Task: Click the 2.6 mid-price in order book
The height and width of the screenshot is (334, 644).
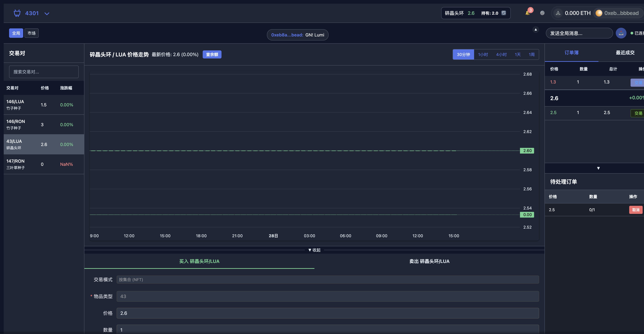Action: [x=554, y=98]
